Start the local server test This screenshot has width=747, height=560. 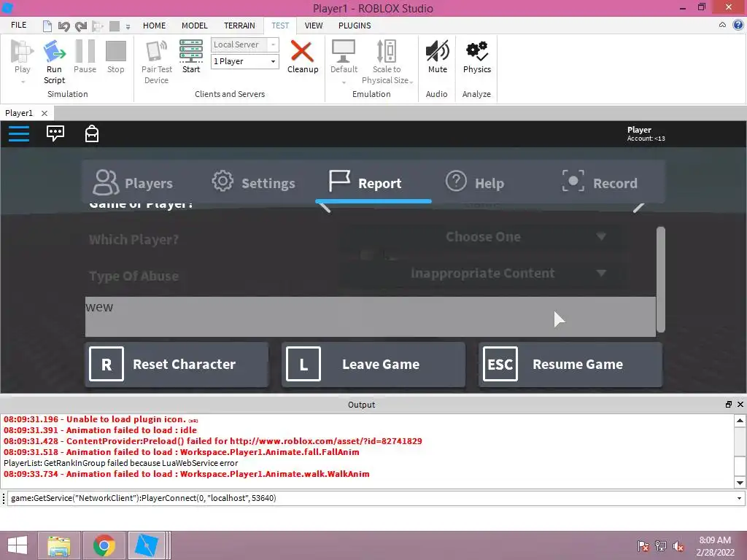click(x=191, y=57)
